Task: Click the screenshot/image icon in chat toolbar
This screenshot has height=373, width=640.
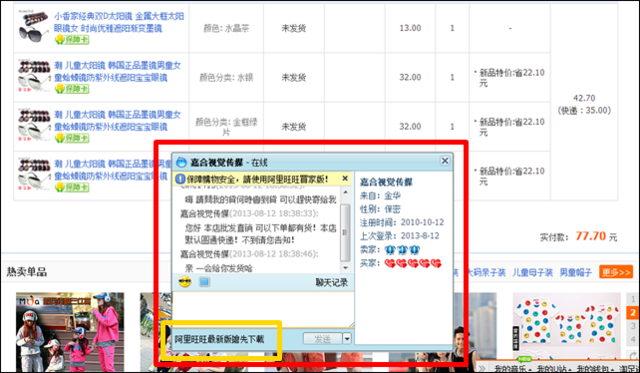Action: click(x=204, y=282)
